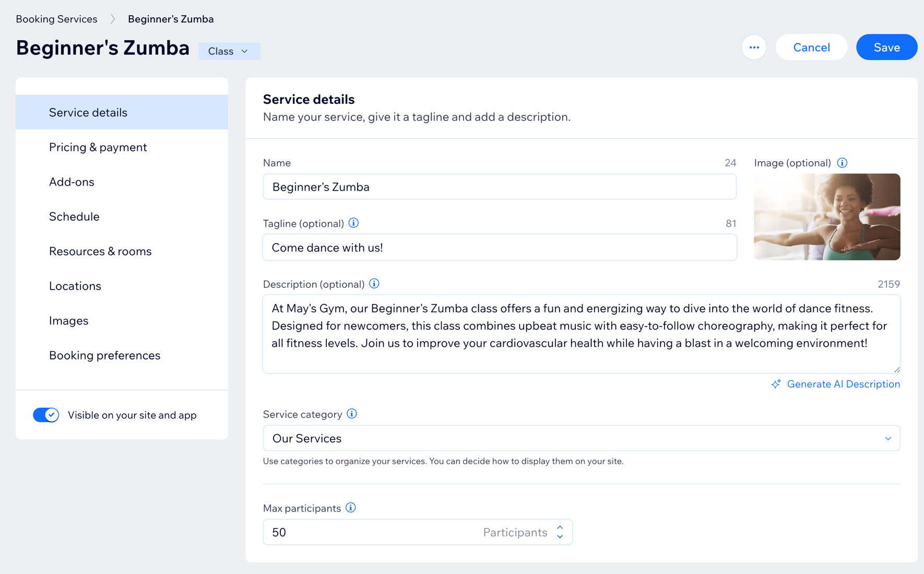Click the Description info icon
This screenshot has height=574, width=924.
click(x=374, y=284)
